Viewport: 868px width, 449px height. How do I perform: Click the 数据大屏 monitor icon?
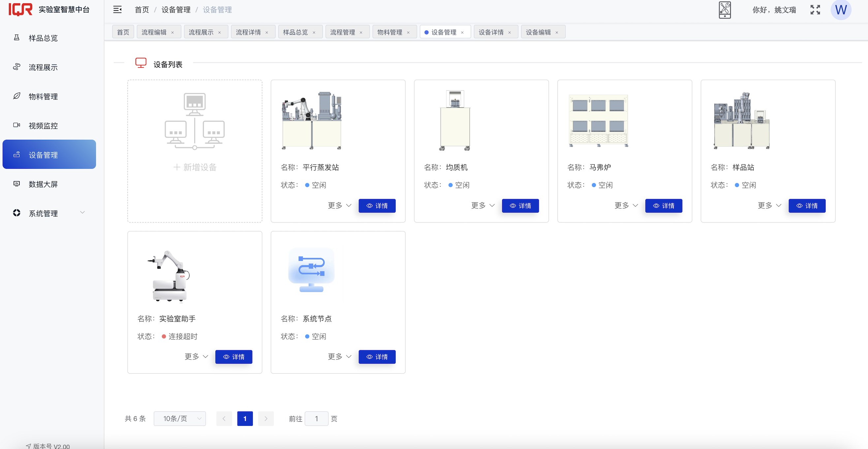pyautogui.click(x=16, y=184)
